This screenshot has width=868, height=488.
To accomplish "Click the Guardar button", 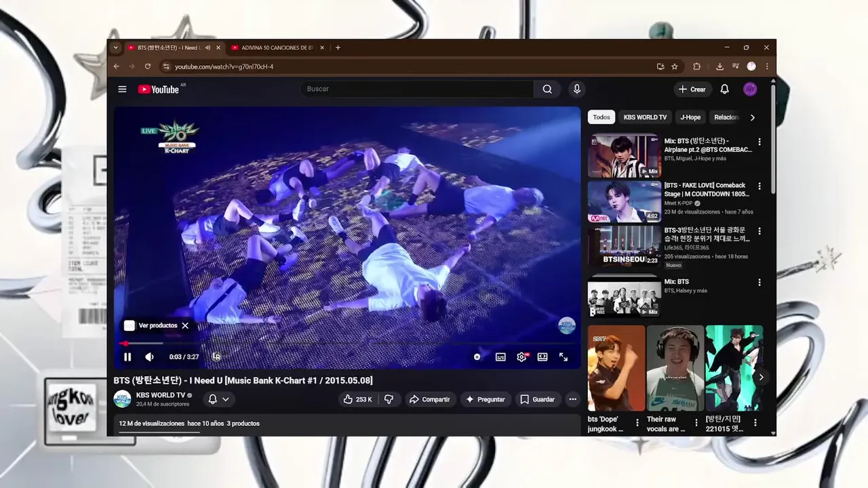I will tap(537, 399).
